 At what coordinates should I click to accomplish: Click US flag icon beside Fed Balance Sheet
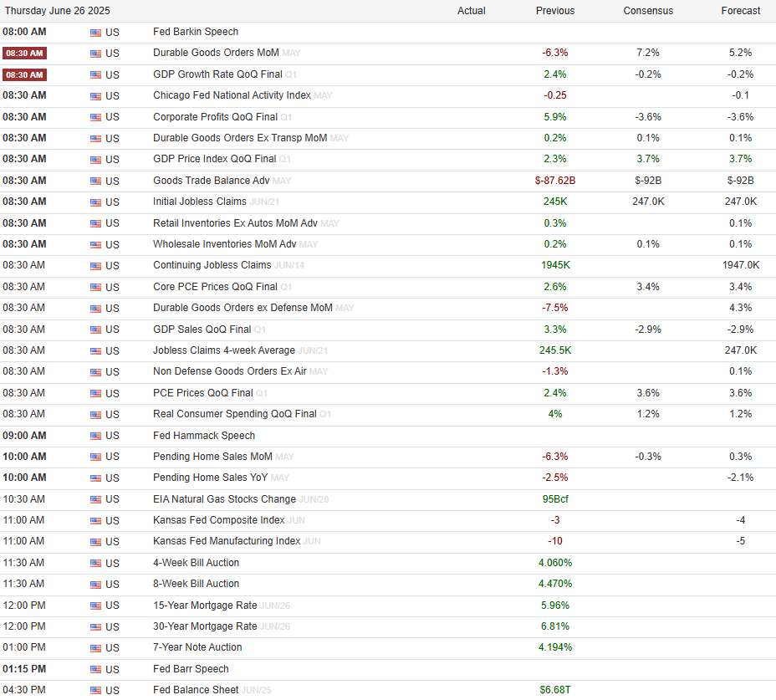point(95,691)
